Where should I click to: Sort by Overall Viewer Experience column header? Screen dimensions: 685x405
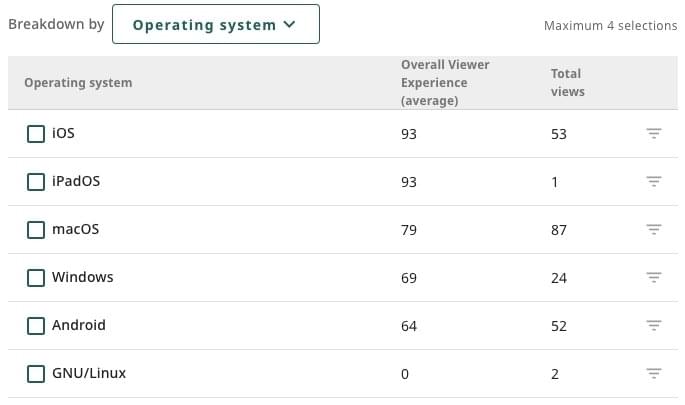(x=443, y=83)
